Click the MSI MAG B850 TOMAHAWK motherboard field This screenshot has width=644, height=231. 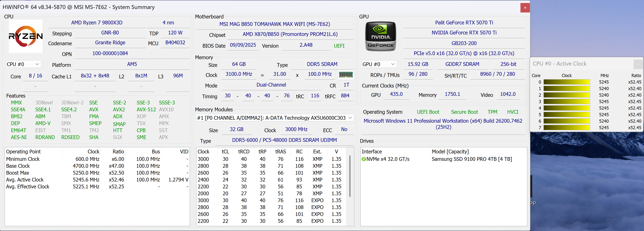point(274,24)
